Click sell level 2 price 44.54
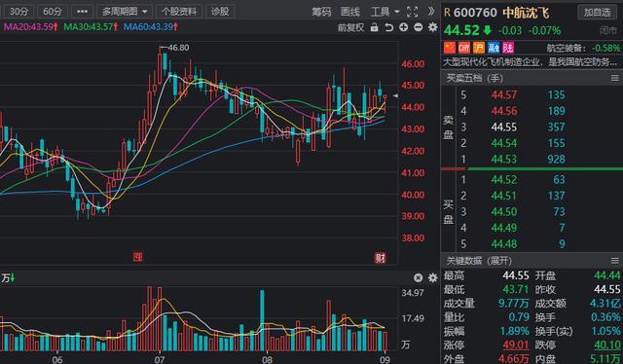Viewport: 623px width, 364px height. [x=504, y=143]
